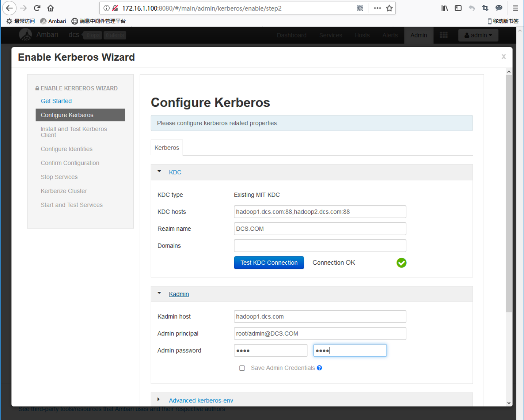Select Start and Test Services step
The height and width of the screenshot is (420, 524).
(71, 205)
